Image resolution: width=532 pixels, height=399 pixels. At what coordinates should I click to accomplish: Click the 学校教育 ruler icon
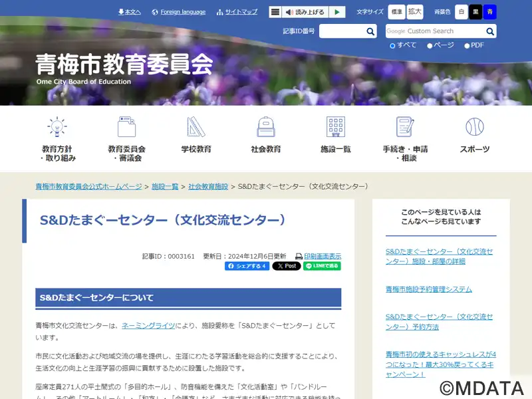click(196, 127)
